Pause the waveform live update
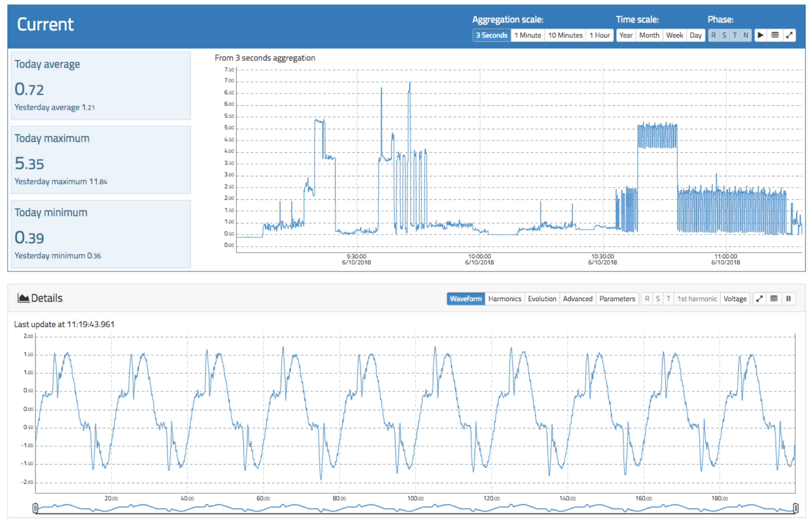The height and width of the screenshot is (524, 812). coord(788,299)
